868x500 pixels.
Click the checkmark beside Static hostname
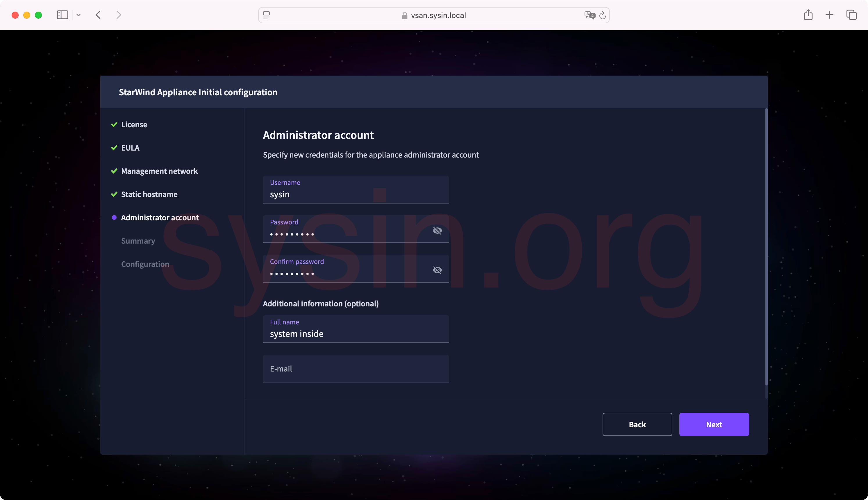click(x=114, y=194)
